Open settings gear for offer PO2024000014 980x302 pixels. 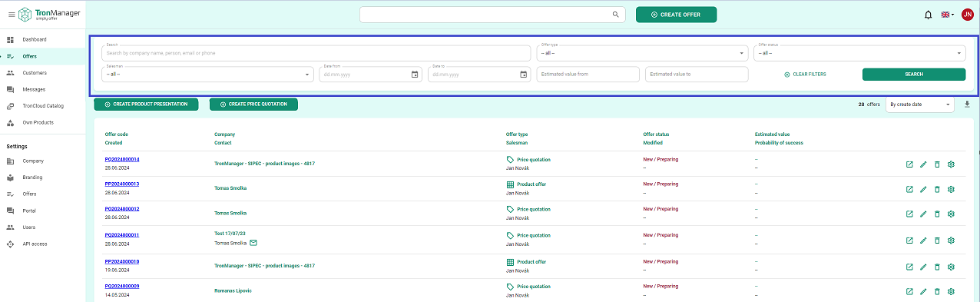(951, 164)
